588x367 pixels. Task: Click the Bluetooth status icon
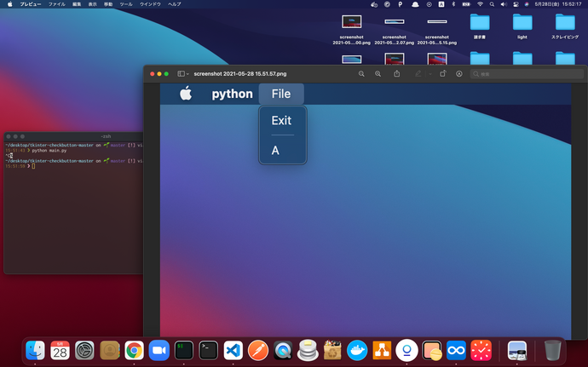(x=453, y=4)
